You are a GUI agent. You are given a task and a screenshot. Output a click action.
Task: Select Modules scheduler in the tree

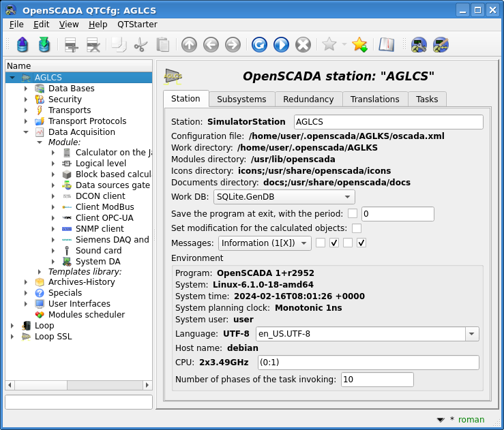[86, 315]
